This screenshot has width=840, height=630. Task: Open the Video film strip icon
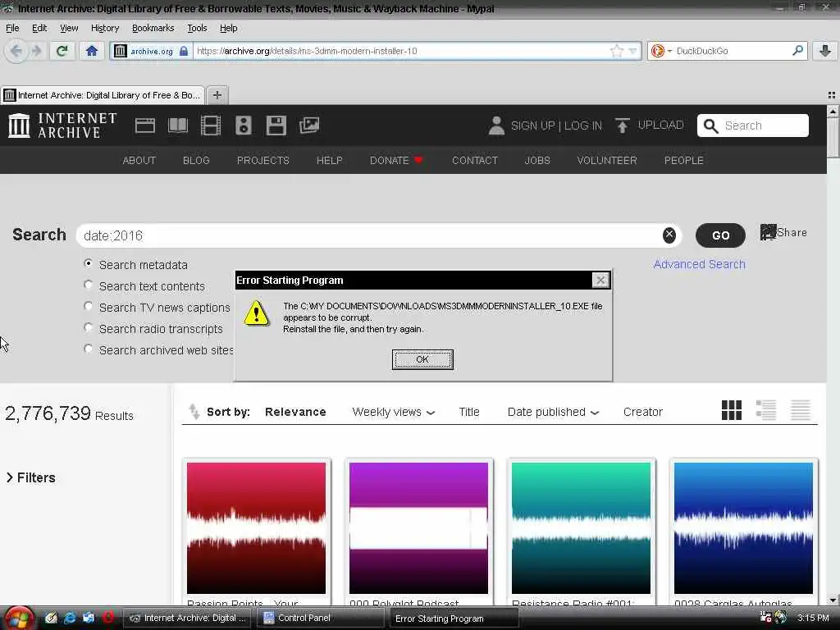point(211,126)
